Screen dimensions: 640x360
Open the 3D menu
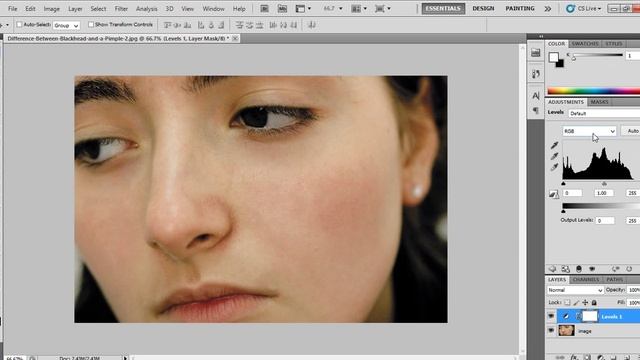click(x=169, y=9)
